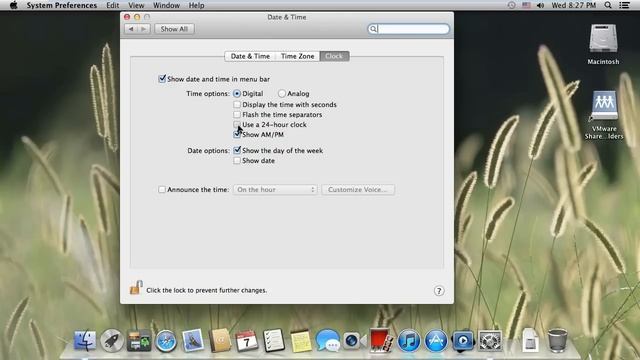
Task: Open Photo Booth icon in Dock
Action: pos(381,340)
